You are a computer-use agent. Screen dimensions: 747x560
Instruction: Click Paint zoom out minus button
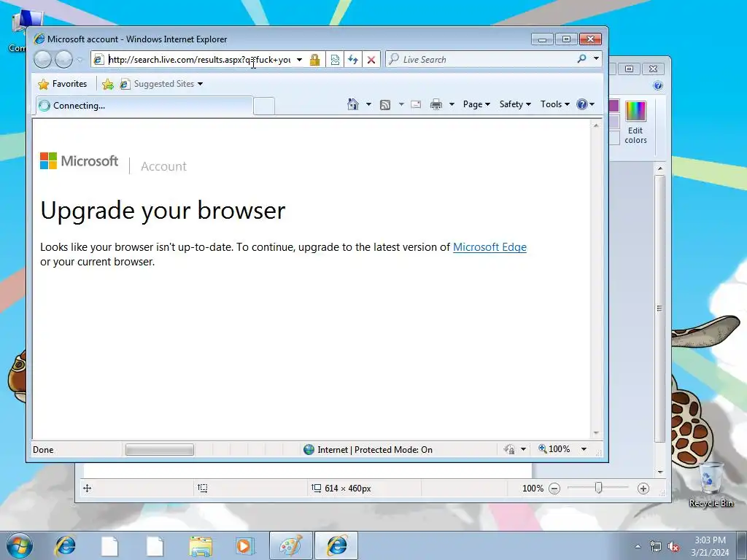tap(554, 489)
